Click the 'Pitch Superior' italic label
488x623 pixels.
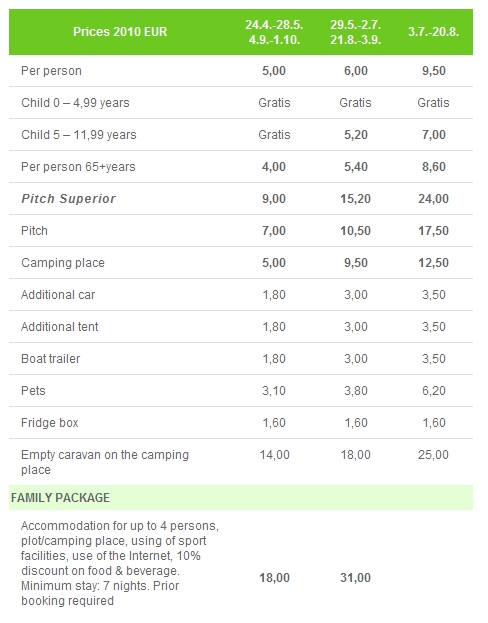[68, 199]
